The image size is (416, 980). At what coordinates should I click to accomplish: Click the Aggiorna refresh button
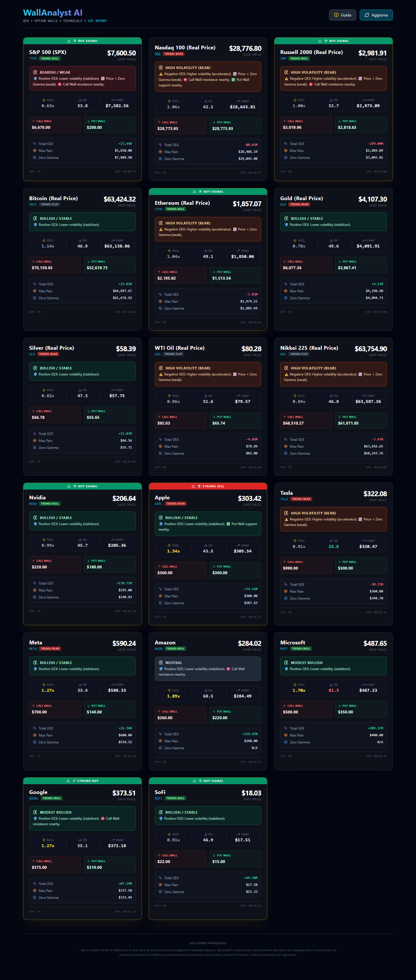[x=376, y=15]
